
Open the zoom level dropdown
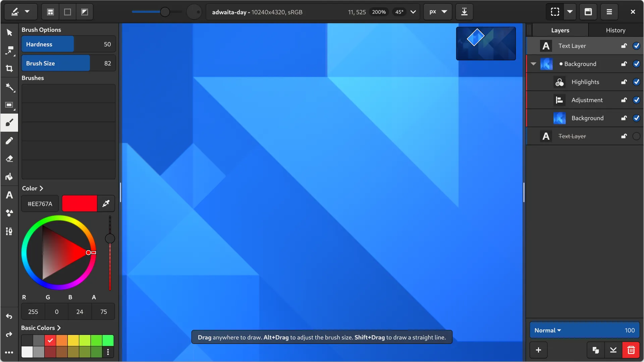(379, 12)
